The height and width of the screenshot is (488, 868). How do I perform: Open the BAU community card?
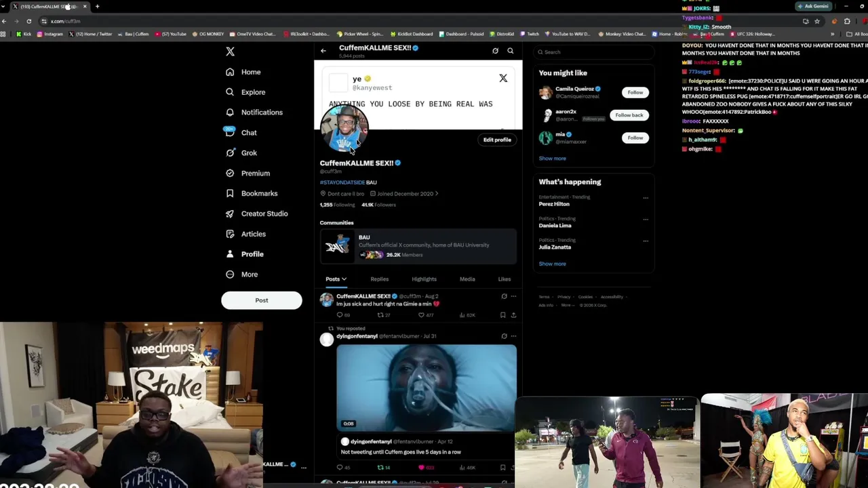[418, 245]
